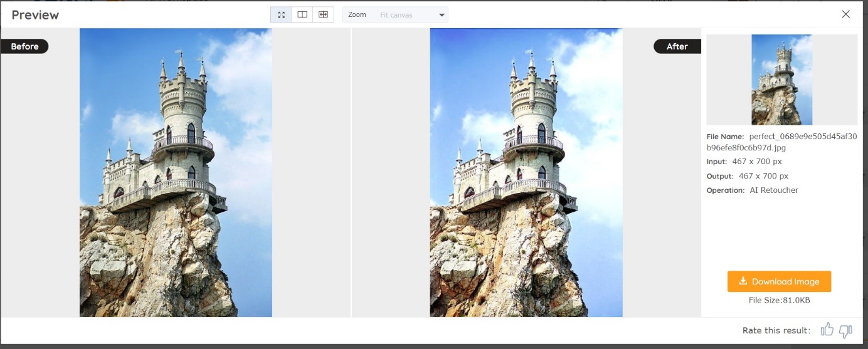
Task: Click the Preview dialog title
Action: pos(35,15)
